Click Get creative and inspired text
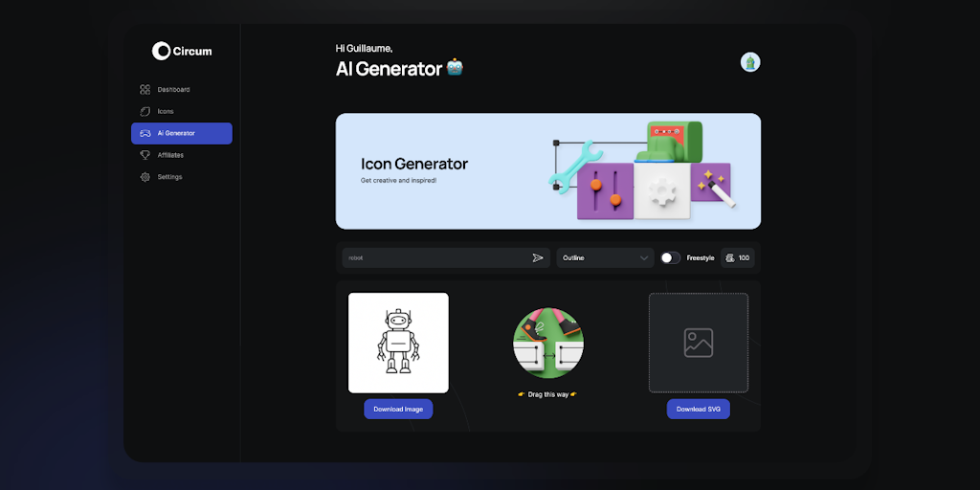The height and width of the screenshot is (490, 980). [x=399, y=181]
